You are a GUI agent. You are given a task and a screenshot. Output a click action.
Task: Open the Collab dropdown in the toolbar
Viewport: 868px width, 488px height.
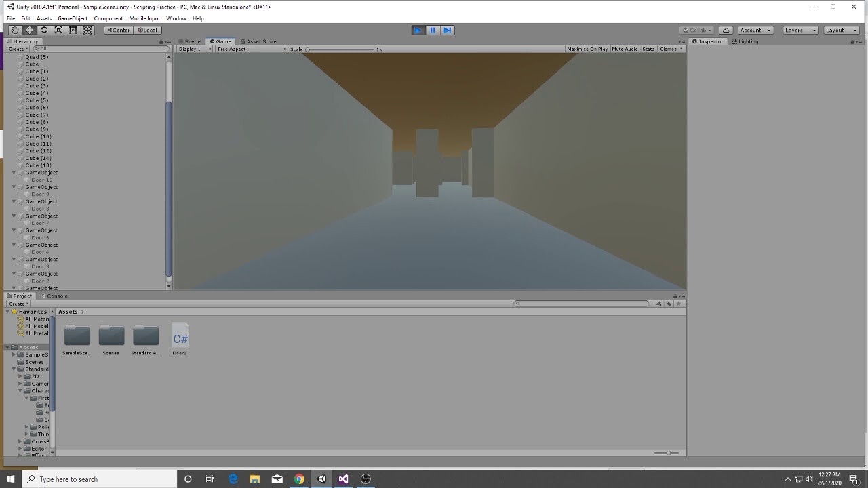[696, 30]
